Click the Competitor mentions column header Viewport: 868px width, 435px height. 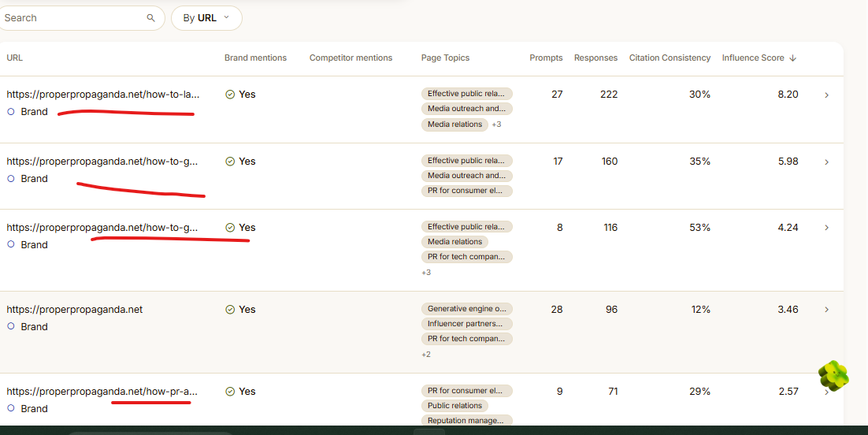[351, 58]
